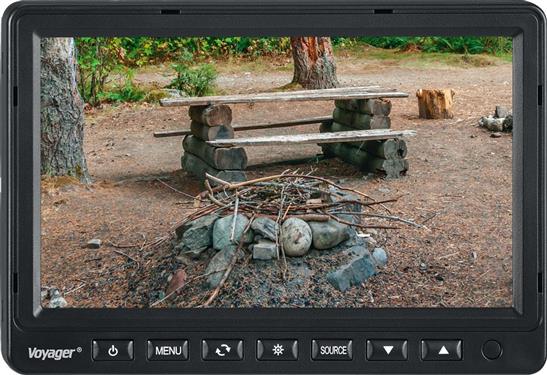Click the round IR sensor
Viewport: 547px width, 375px height.
point(491,350)
